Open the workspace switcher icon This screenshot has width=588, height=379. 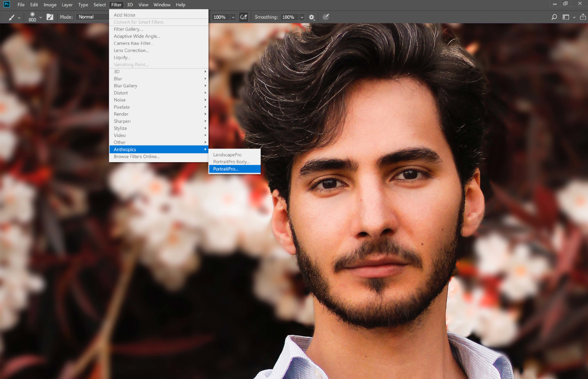[x=565, y=17]
